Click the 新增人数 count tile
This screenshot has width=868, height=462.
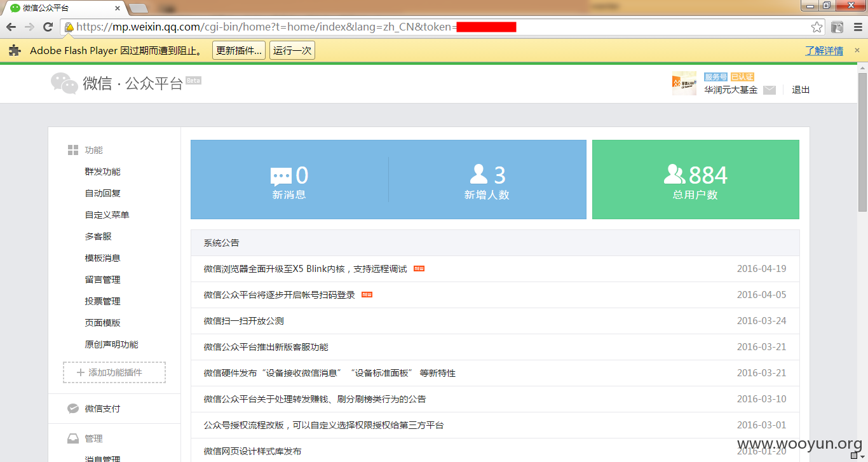(x=487, y=180)
